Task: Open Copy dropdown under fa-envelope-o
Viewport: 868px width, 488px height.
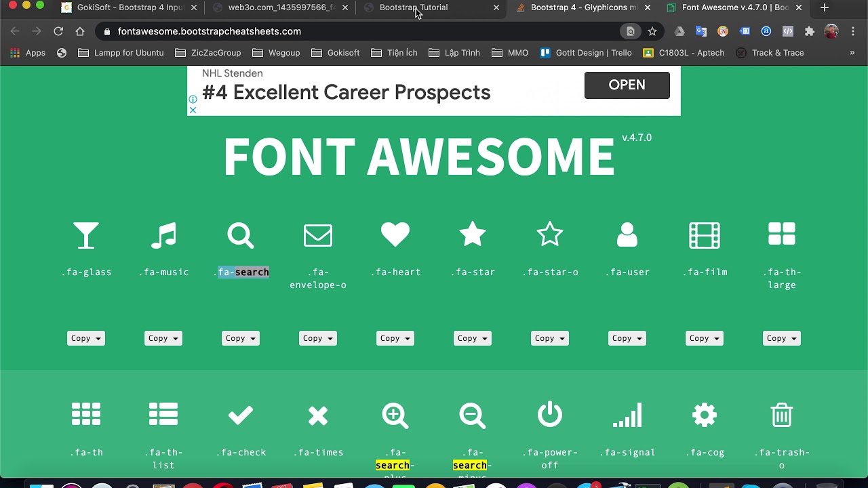Action: click(318, 338)
